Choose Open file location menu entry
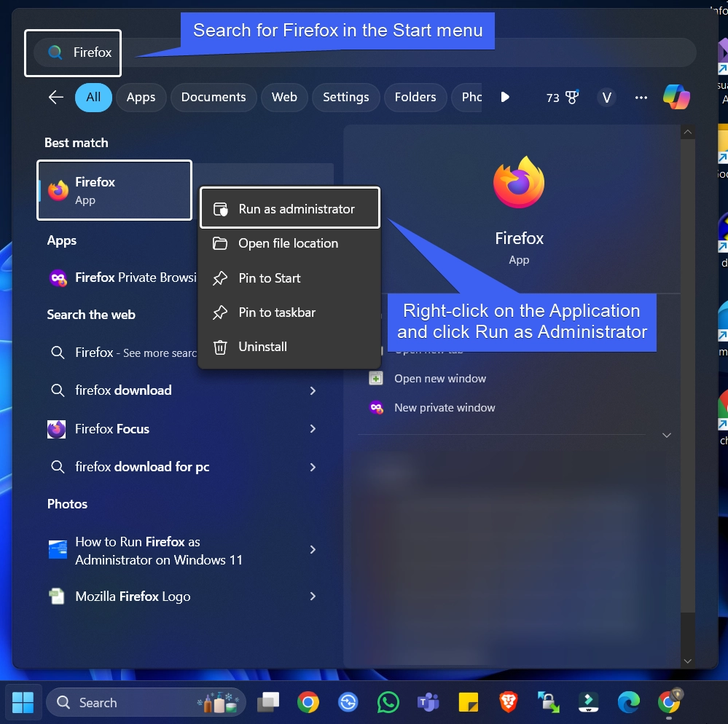 pyautogui.click(x=290, y=243)
